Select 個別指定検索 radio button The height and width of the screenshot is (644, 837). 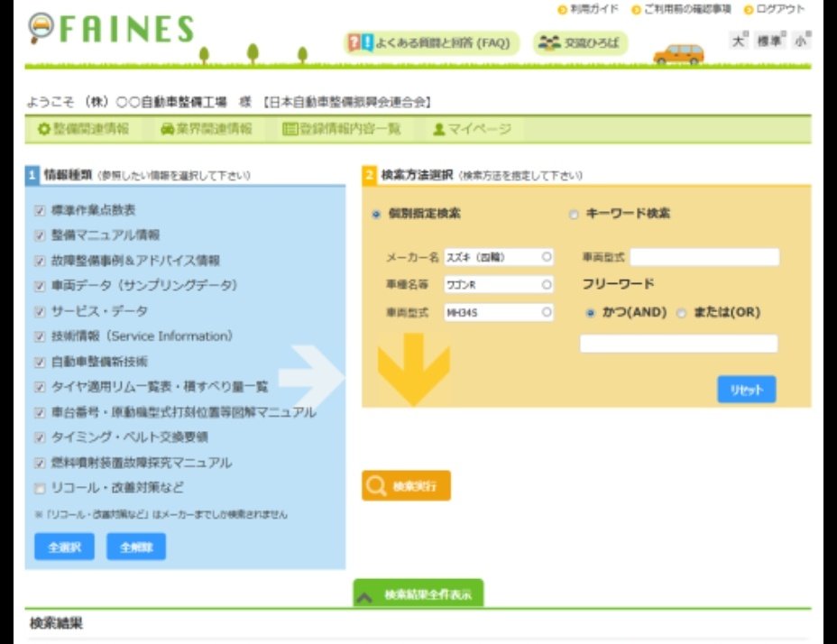coord(376,214)
